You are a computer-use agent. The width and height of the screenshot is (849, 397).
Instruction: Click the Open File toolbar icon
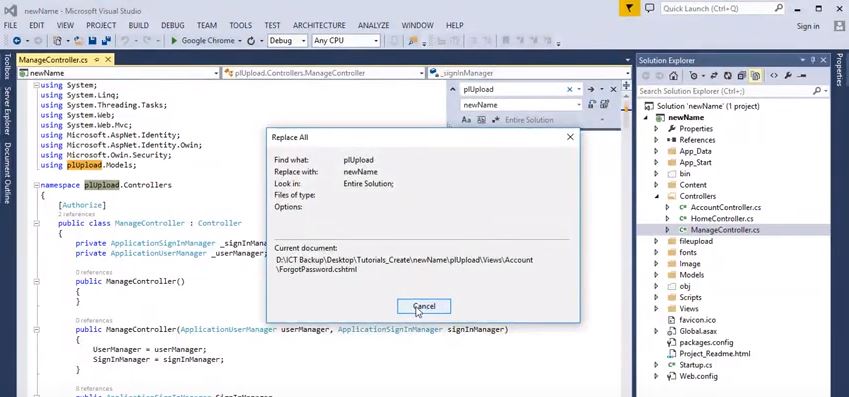click(x=79, y=41)
